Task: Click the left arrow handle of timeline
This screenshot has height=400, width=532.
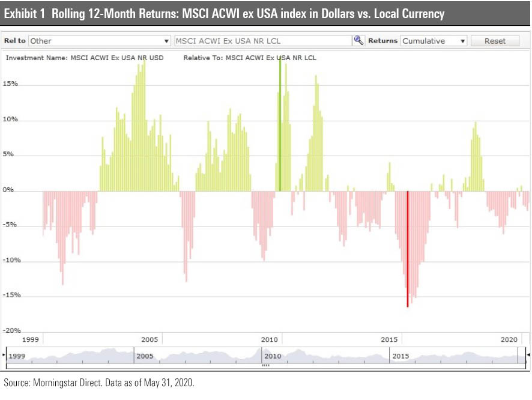Action: (3, 356)
